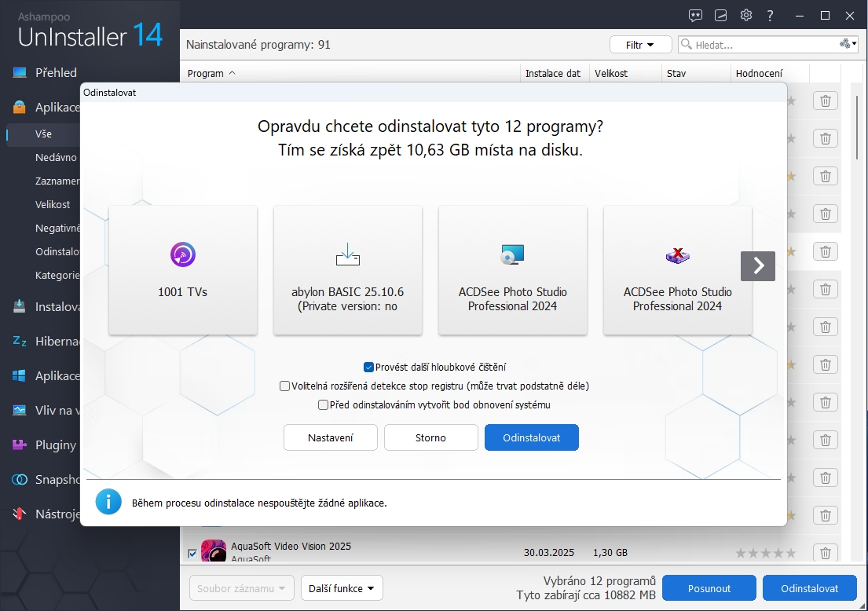Select Kategorie in the sidebar
868x611 pixels.
[57, 275]
